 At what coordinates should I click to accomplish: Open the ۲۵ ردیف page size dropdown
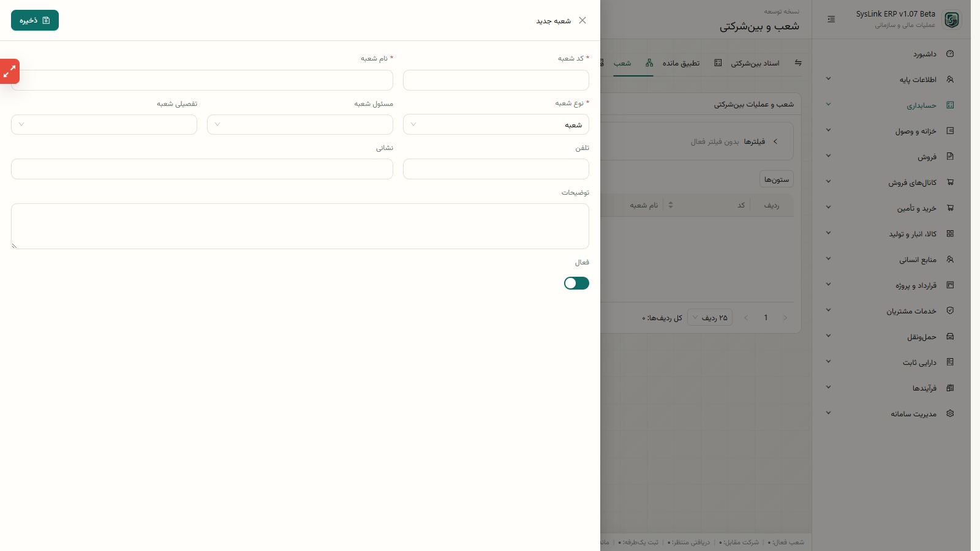710,318
